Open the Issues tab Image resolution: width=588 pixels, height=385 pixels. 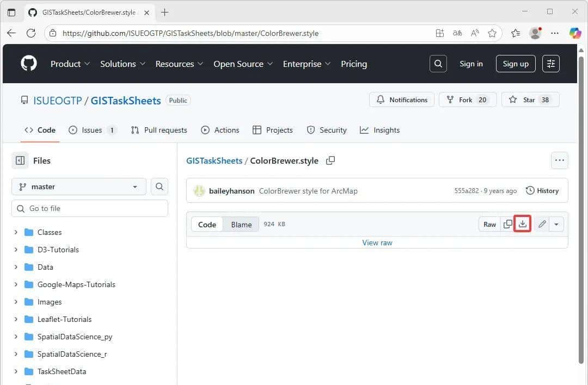pyautogui.click(x=91, y=130)
